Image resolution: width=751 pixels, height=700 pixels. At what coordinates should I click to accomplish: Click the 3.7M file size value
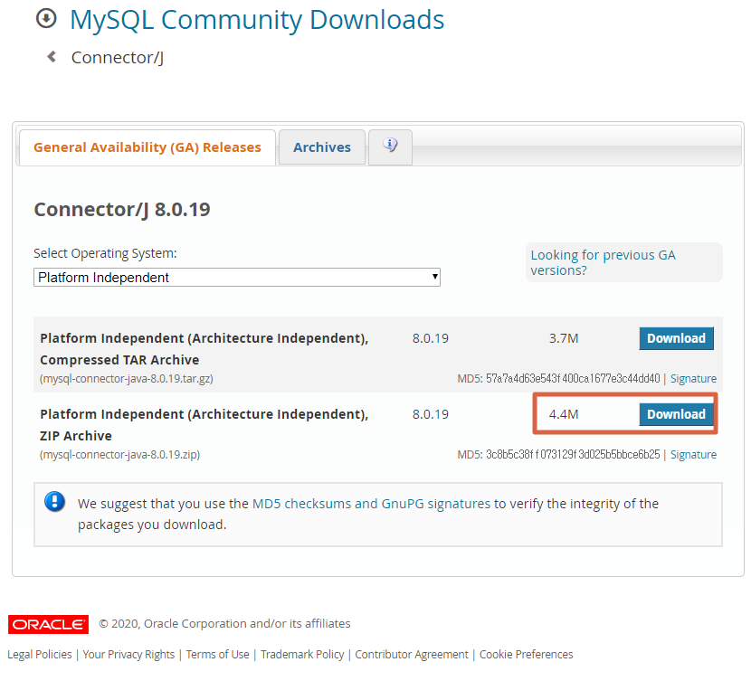pos(564,338)
